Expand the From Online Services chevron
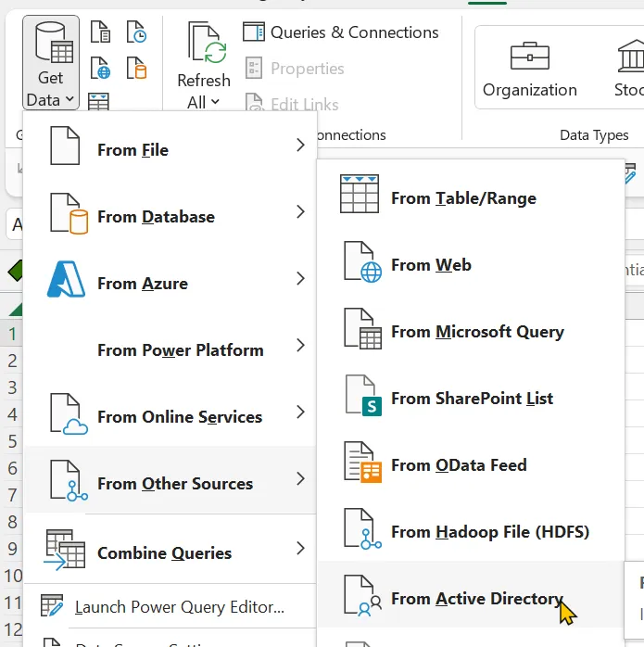 tap(300, 412)
